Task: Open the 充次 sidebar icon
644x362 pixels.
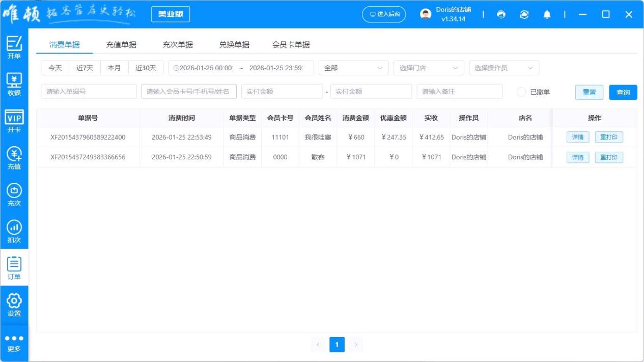Action: point(14,194)
